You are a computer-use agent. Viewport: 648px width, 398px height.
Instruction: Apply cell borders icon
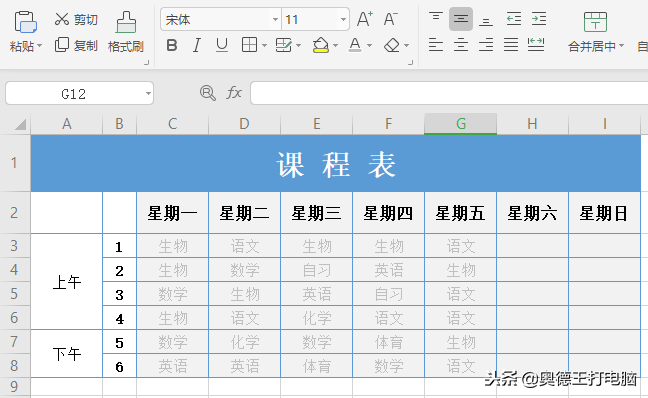tap(249, 45)
